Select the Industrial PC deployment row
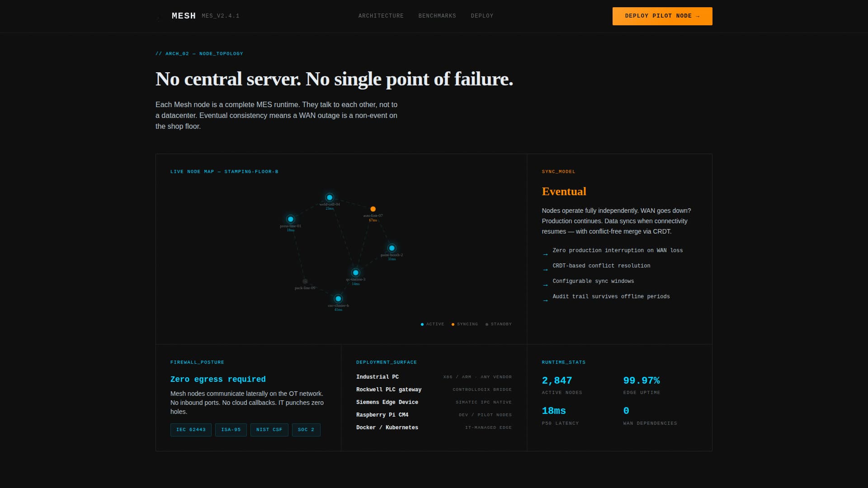 [x=434, y=377]
